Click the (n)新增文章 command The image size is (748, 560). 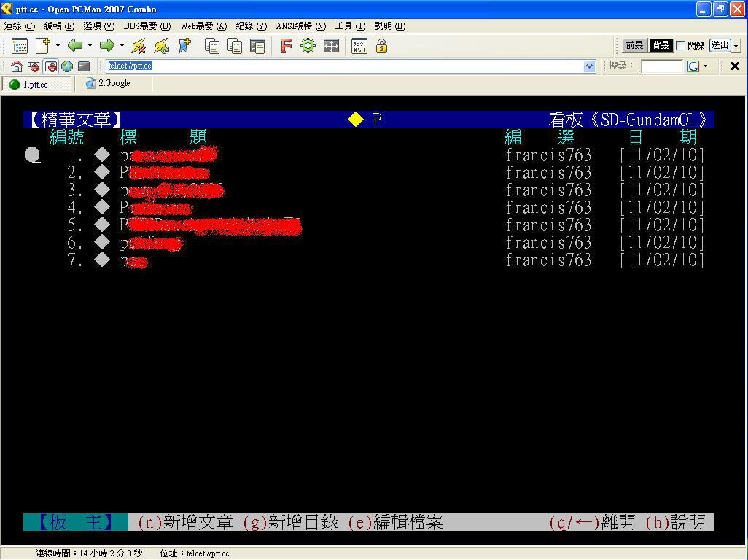[x=185, y=522]
